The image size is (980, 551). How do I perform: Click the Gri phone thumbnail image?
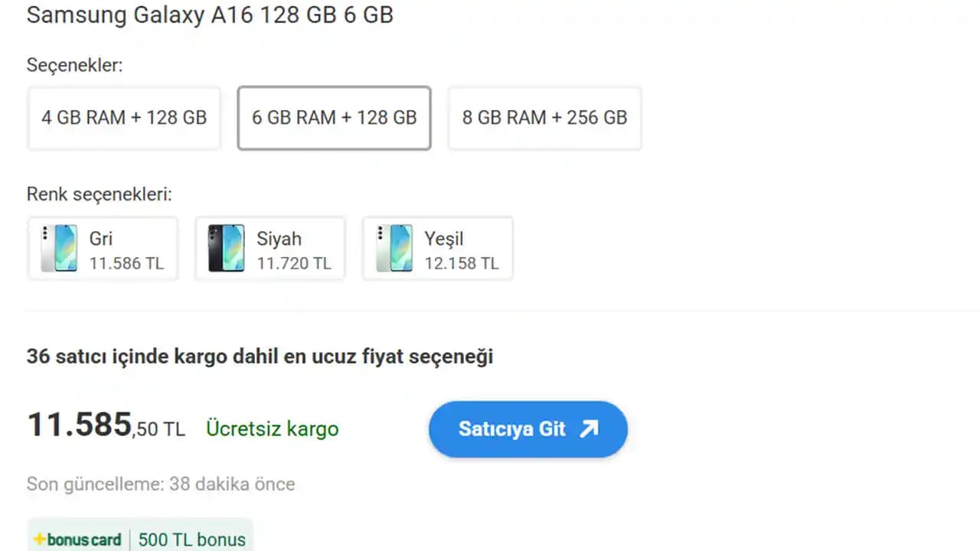pyautogui.click(x=59, y=248)
